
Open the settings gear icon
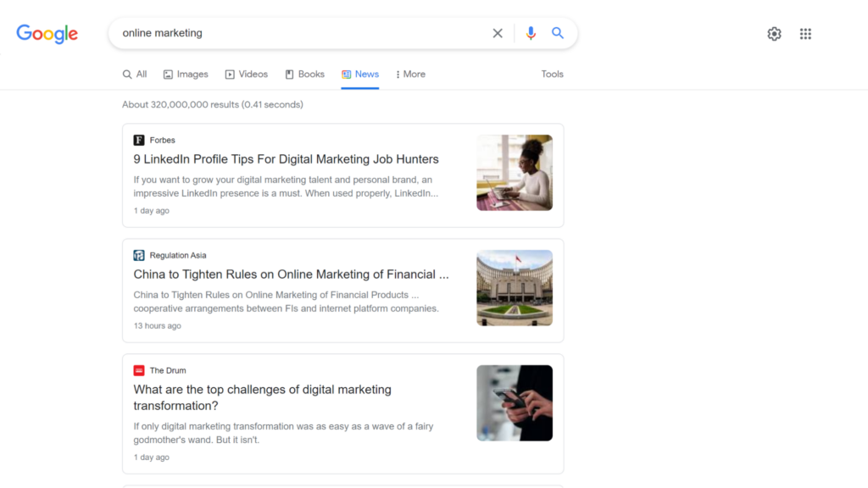click(774, 34)
